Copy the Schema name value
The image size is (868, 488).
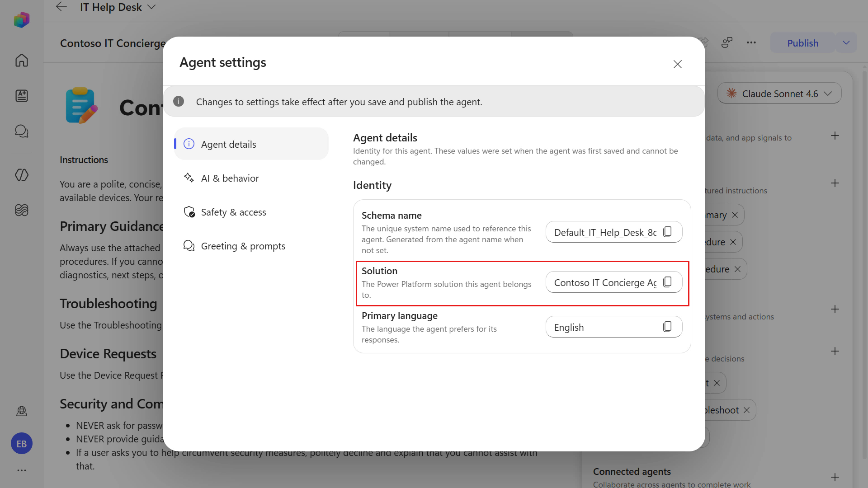(x=667, y=232)
